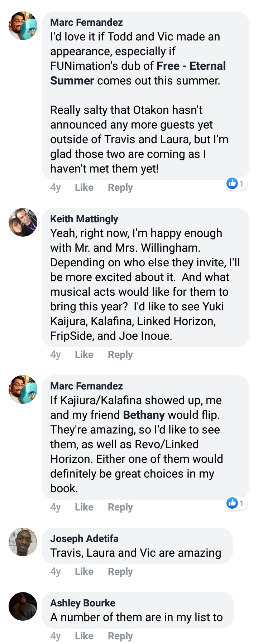This screenshot has height=644, width=258.
Task: Like Keith Mattingly's comment
Action: (84, 354)
